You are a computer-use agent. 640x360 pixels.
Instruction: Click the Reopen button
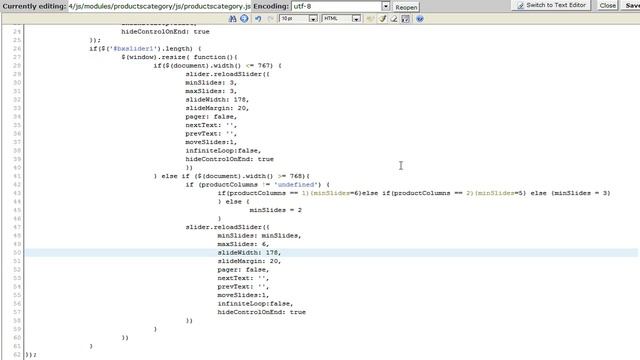point(406,7)
